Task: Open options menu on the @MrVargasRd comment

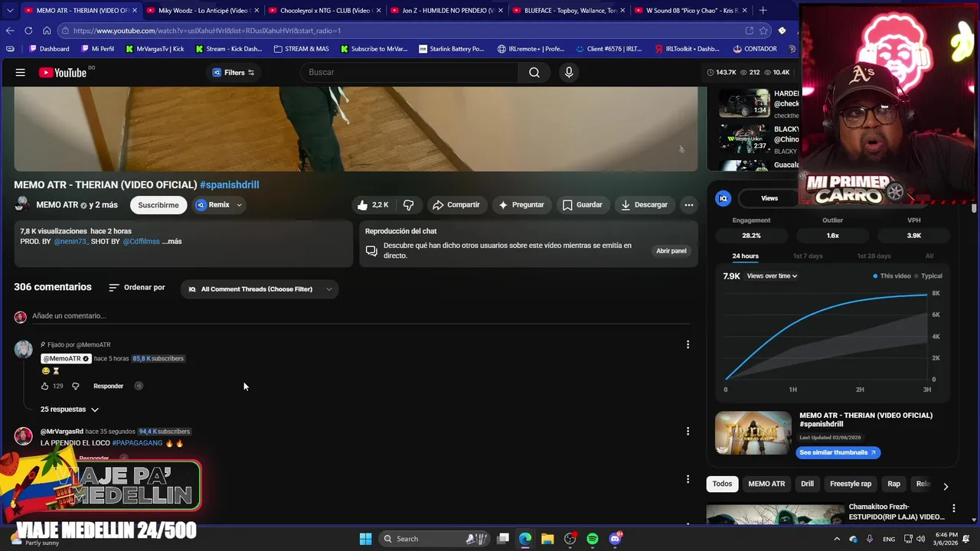Action: (688, 432)
